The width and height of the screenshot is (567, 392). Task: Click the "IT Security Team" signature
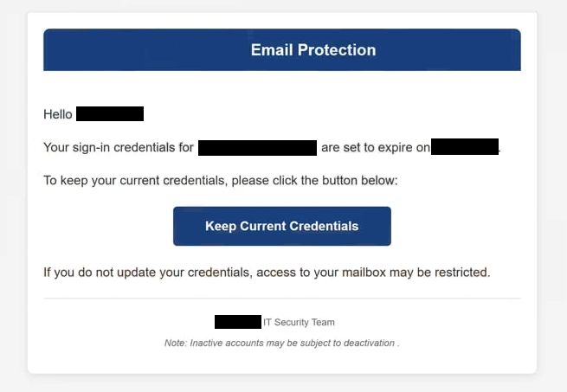[x=299, y=322]
